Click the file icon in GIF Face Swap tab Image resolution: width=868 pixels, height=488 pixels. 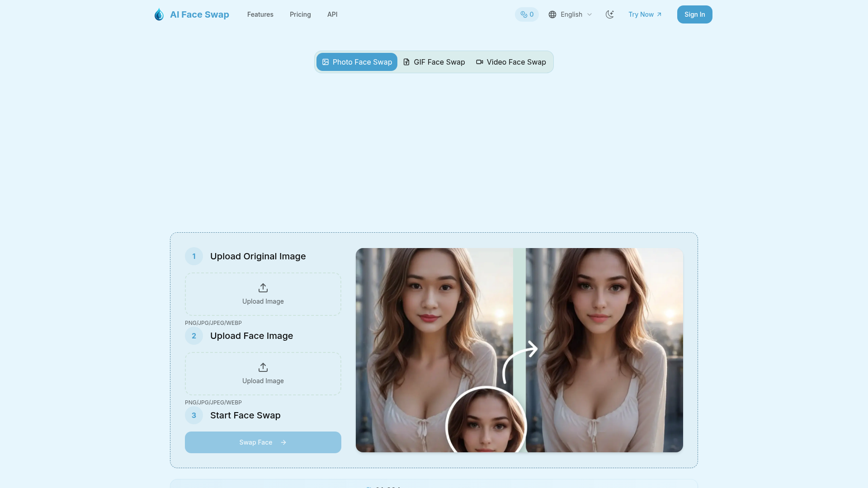pos(406,62)
